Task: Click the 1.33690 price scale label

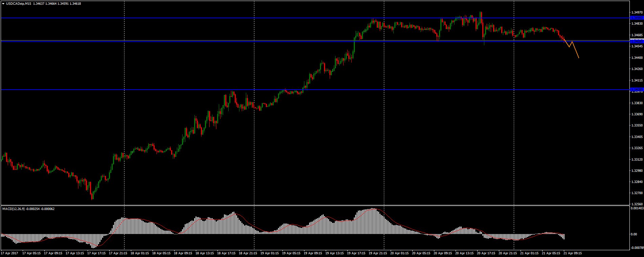Action: click(637, 114)
